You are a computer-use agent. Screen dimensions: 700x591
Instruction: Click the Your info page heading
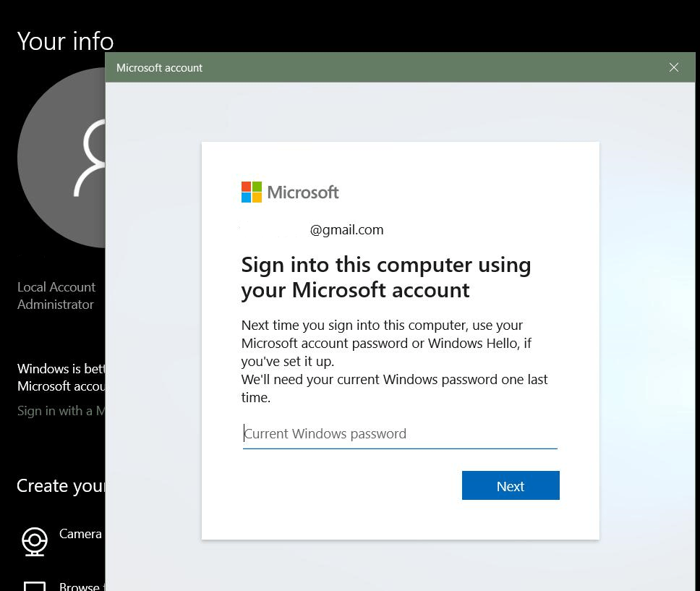[x=66, y=41]
